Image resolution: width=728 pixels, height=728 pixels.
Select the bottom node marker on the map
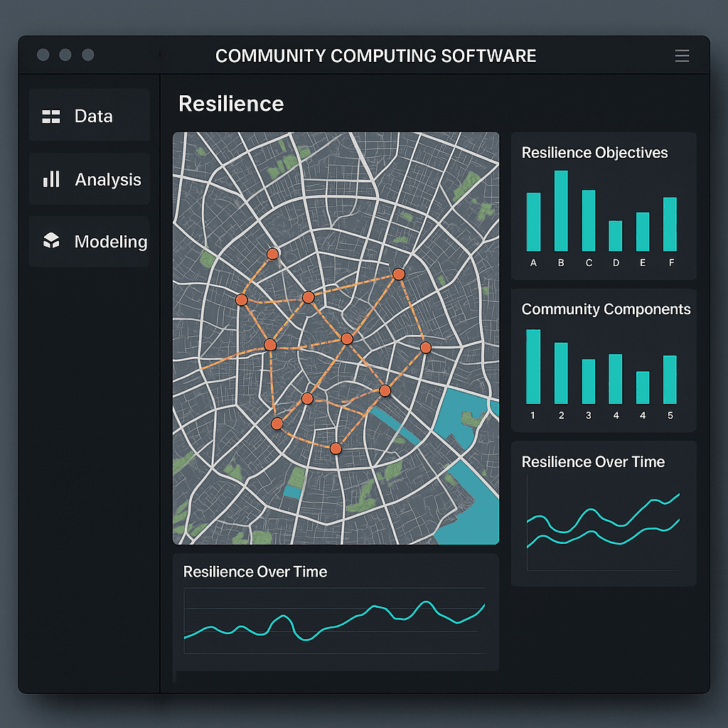[334, 448]
